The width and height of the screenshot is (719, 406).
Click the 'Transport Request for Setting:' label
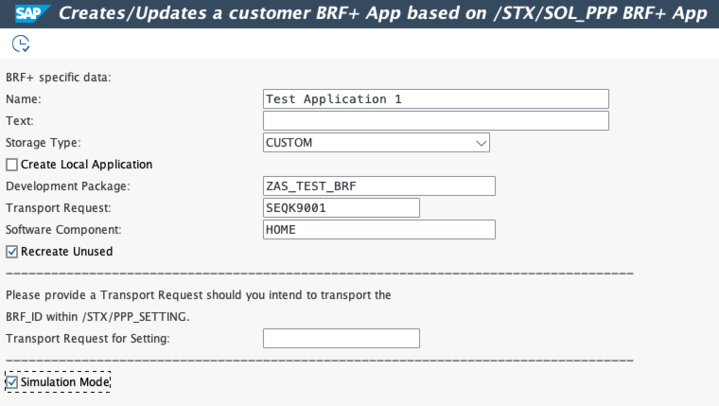click(88, 339)
